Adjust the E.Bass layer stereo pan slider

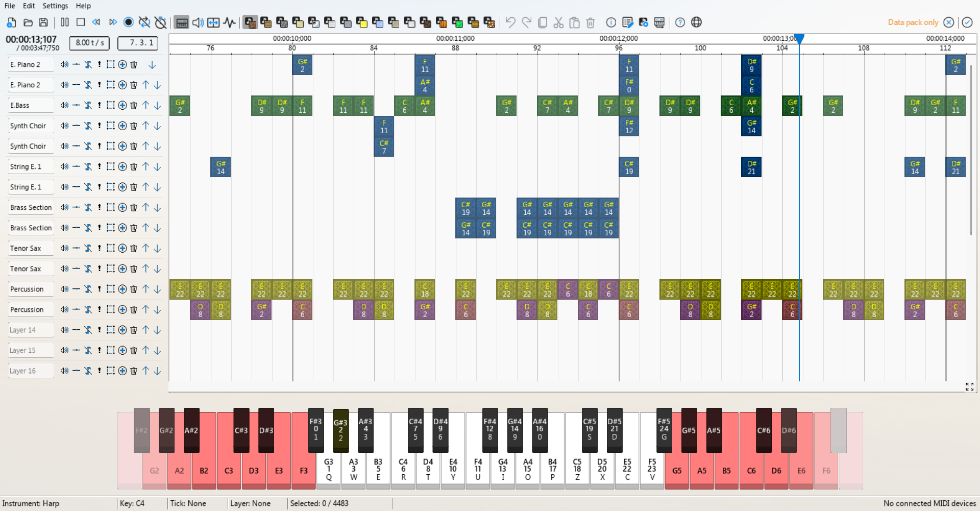click(x=76, y=106)
